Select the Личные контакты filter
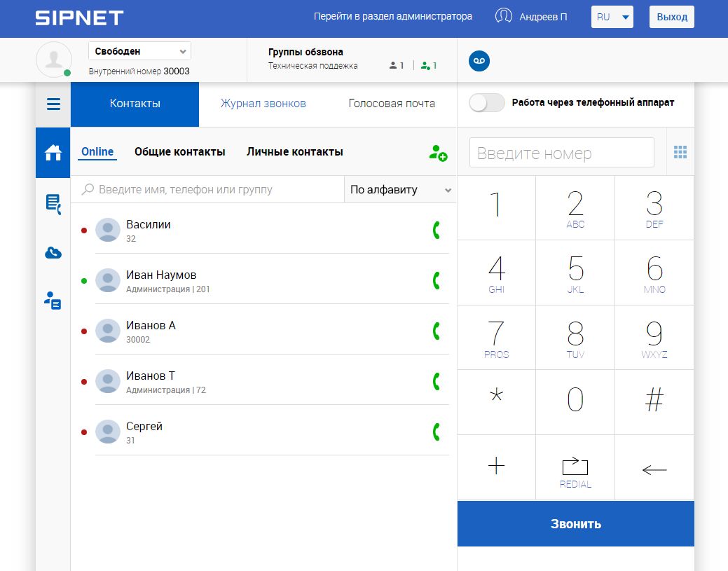 [x=294, y=152]
